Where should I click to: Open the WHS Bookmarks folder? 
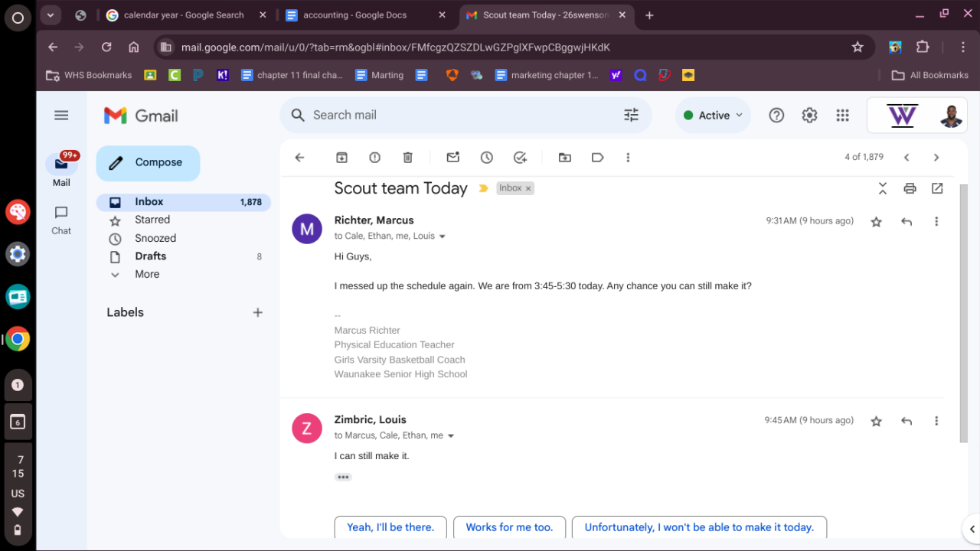[x=90, y=75]
